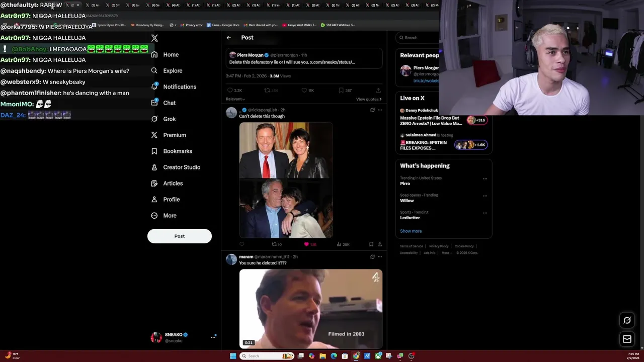Click the X search input field
The height and width of the screenshot is (362, 644).
[418, 38]
